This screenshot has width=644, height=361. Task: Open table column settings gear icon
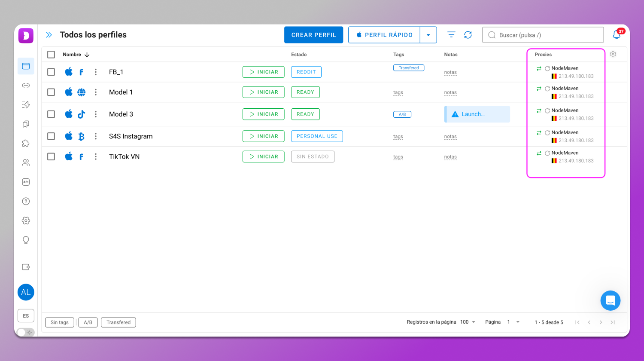pyautogui.click(x=613, y=54)
